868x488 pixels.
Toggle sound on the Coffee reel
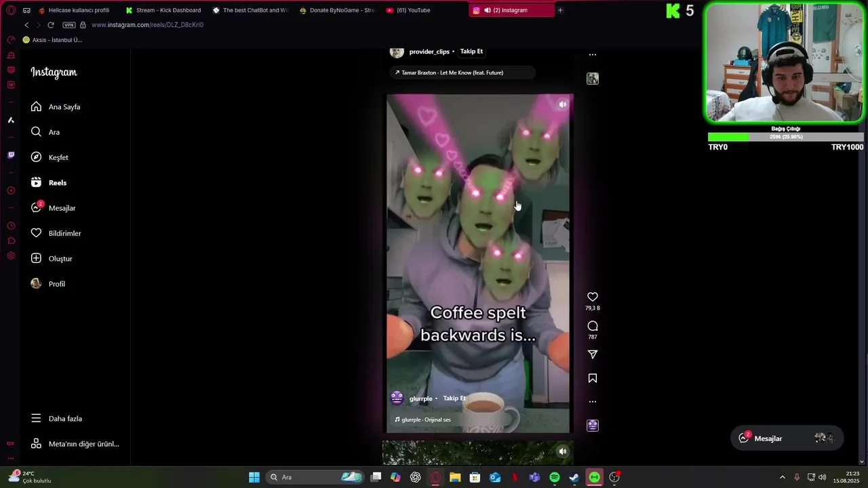click(562, 104)
